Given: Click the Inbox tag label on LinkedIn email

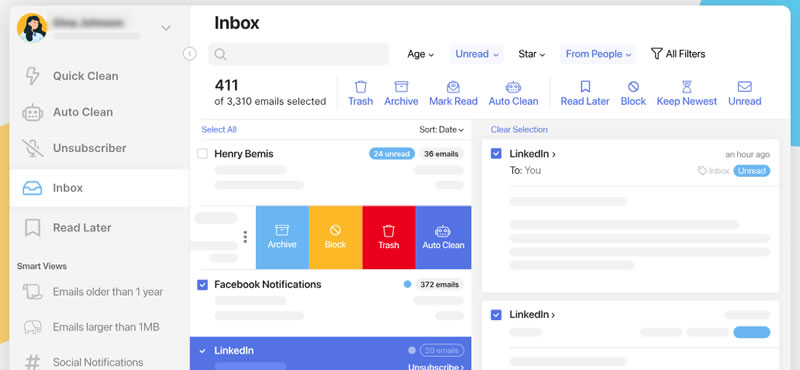Looking at the screenshot, I should point(714,171).
